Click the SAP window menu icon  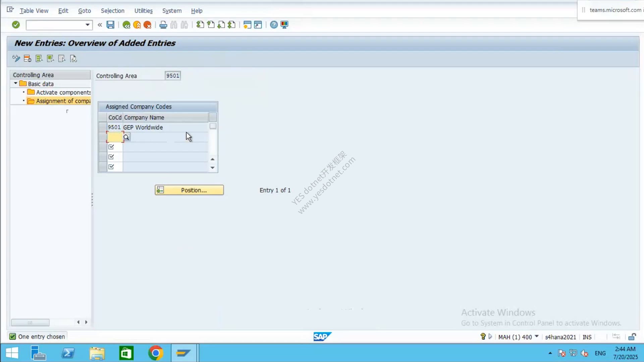coord(10,10)
